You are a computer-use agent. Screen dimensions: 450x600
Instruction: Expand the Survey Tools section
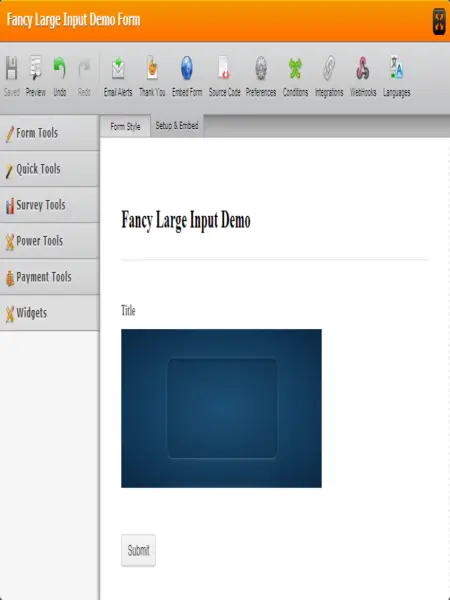50,205
